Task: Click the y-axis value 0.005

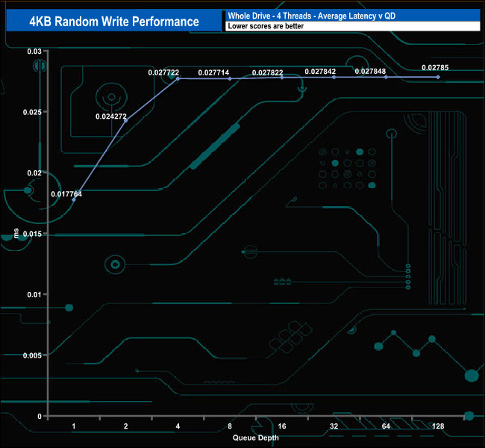Action: 32,355
